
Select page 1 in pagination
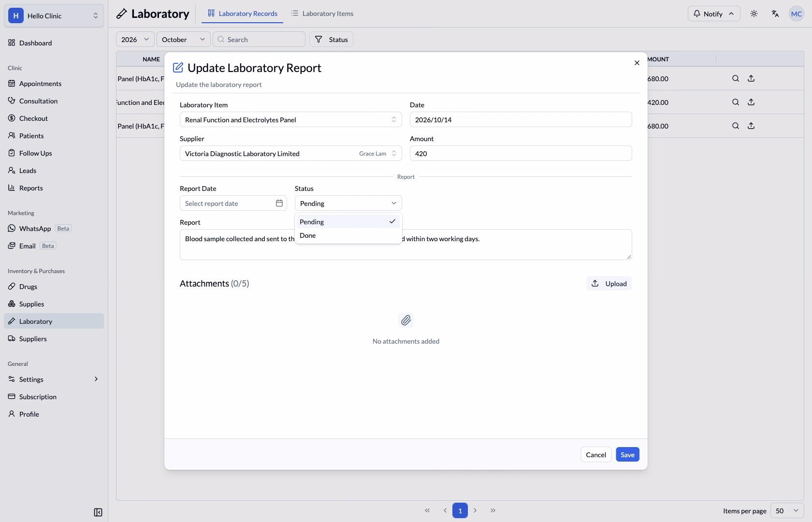(460, 510)
